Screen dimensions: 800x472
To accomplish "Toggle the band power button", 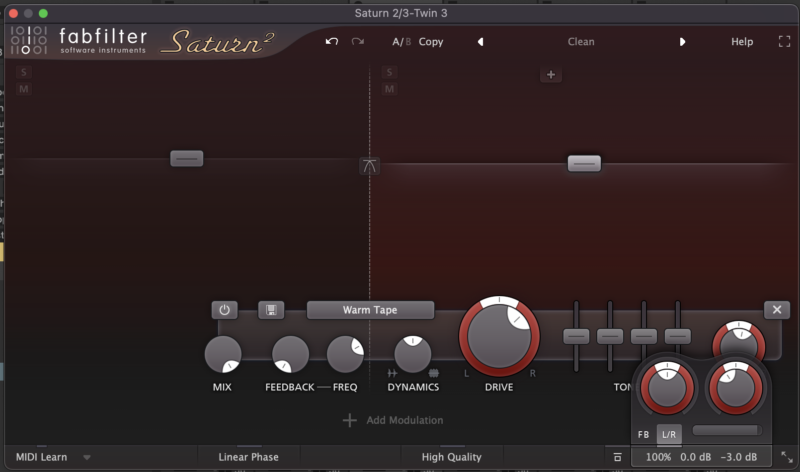I will click(x=224, y=310).
